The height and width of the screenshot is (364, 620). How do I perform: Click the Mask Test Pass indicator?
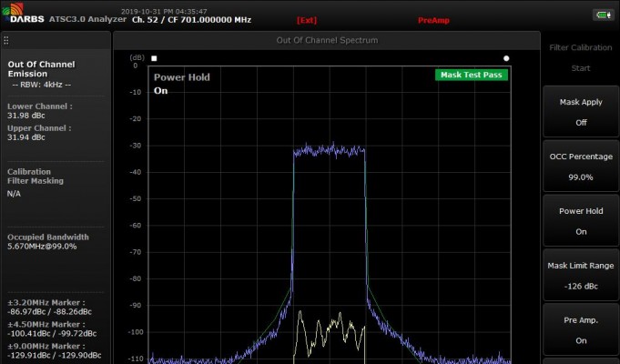pos(472,75)
